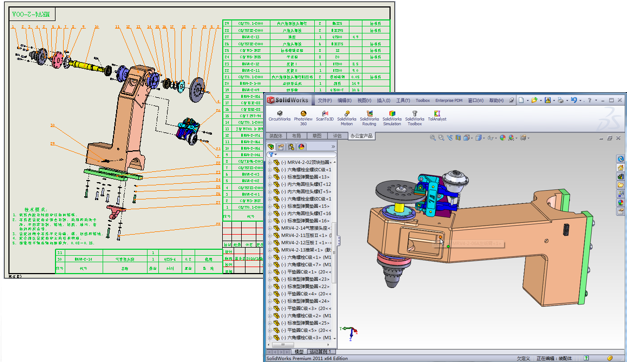Start the TolAnalyst add-in
628x362 pixels.
437,116
